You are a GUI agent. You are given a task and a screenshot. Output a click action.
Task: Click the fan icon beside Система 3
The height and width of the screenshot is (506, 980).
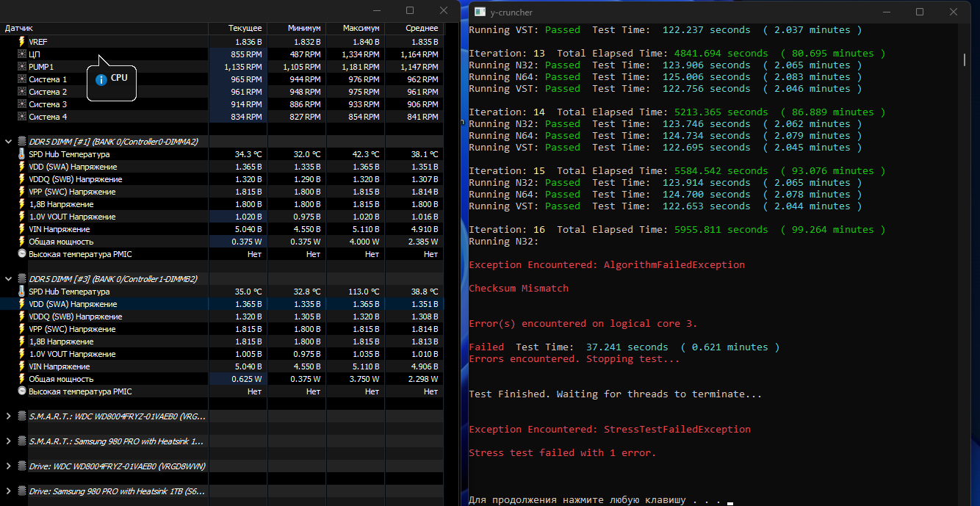tap(21, 104)
